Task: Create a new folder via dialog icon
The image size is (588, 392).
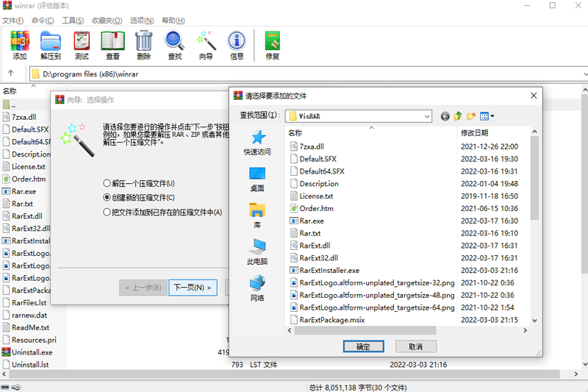Action: click(471, 116)
